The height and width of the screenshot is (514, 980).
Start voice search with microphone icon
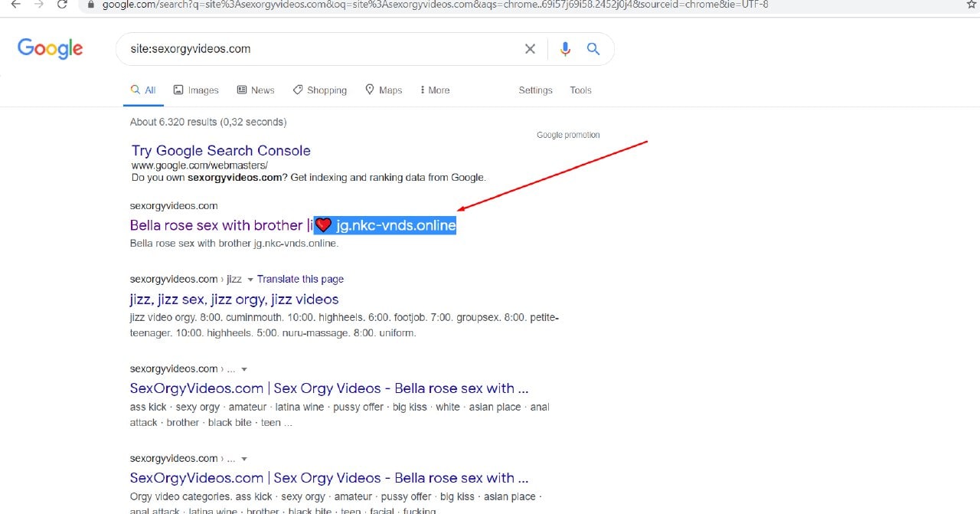tap(565, 49)
